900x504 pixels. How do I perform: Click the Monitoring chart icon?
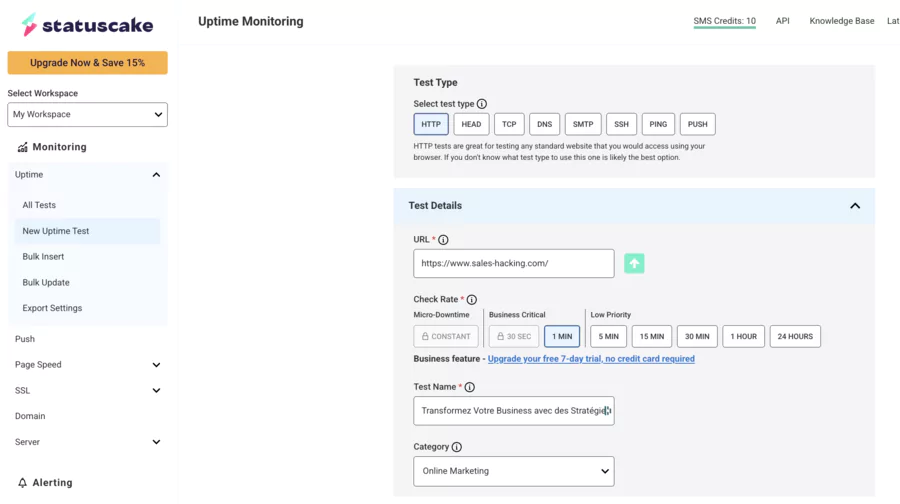(22, 148)
